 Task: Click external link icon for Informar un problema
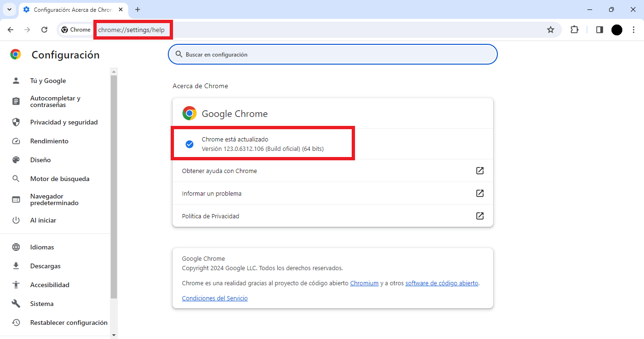tap(480, 193)
